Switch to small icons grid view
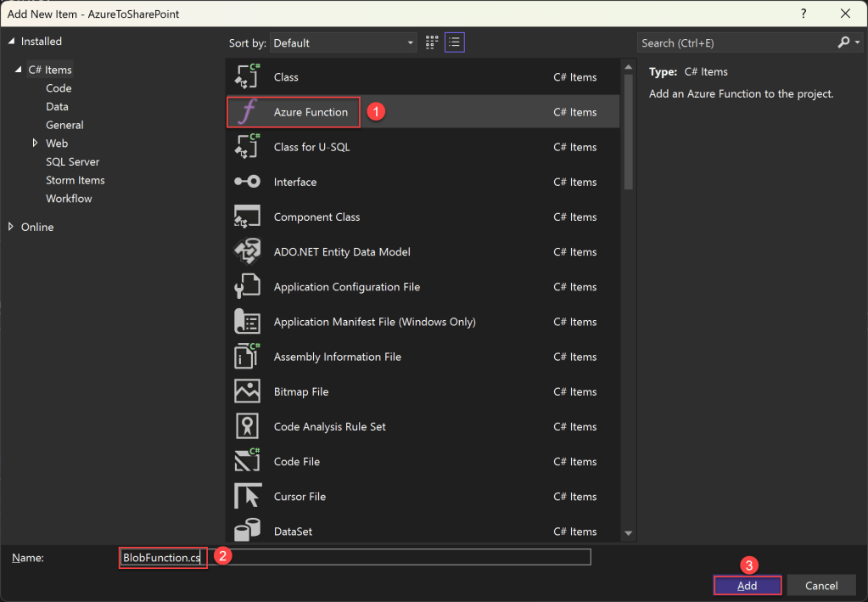 tap(432, 42)
